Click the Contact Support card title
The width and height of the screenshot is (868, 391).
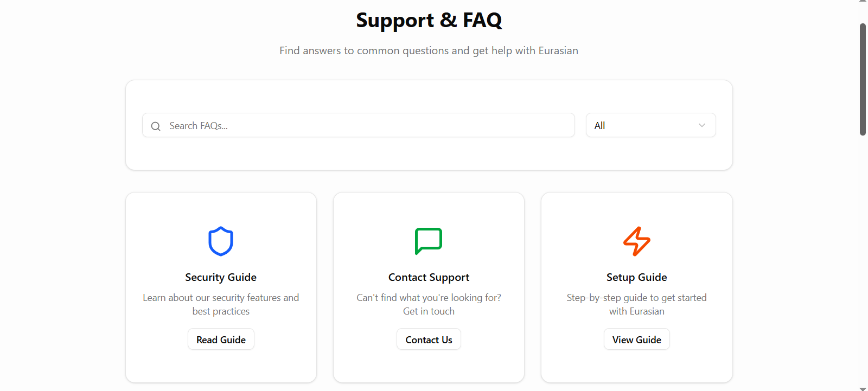(x=429, y=277)
